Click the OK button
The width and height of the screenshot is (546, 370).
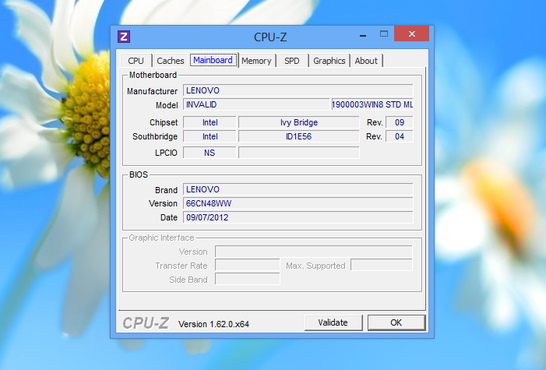(x=396, y=323)
